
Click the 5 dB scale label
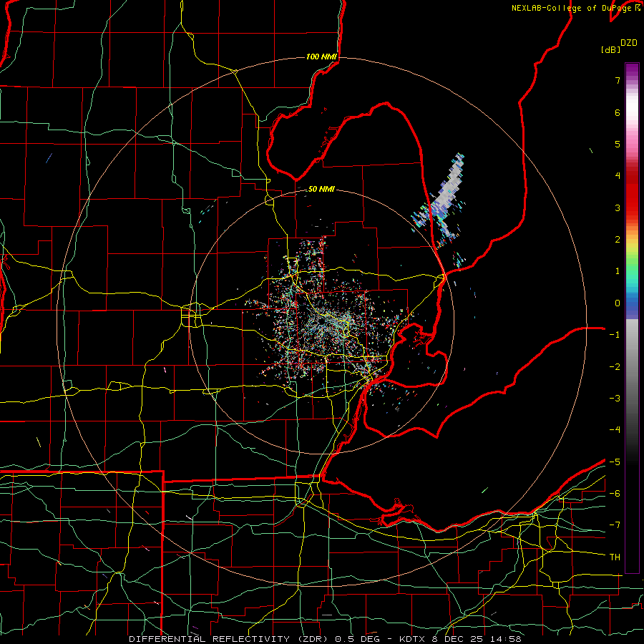618,144
